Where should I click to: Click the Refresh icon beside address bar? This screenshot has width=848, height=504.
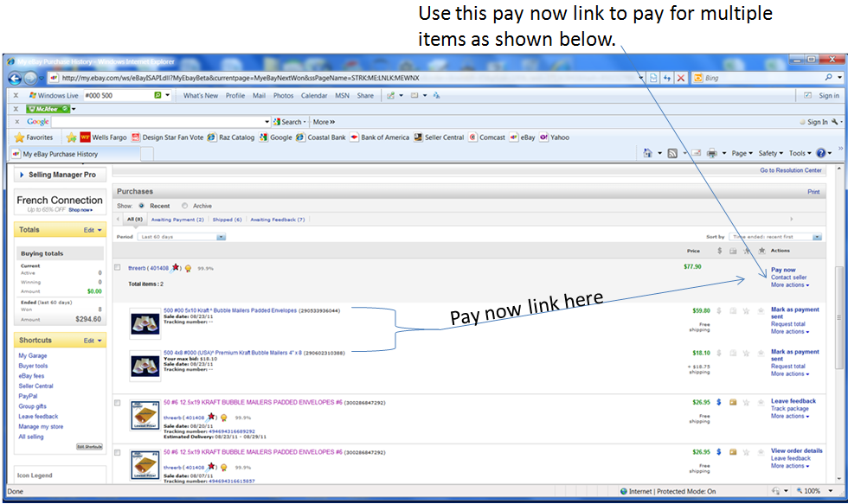[667, 78]
